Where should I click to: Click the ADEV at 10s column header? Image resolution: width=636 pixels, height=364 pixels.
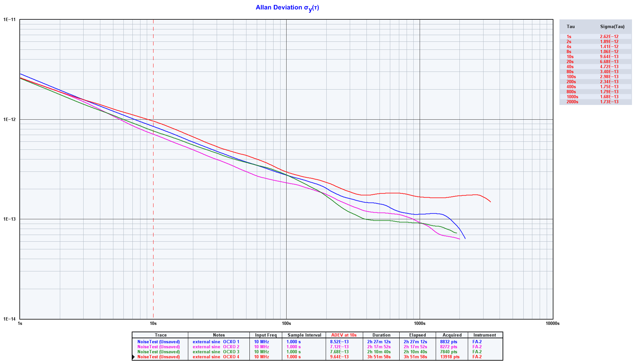(344, 335)
